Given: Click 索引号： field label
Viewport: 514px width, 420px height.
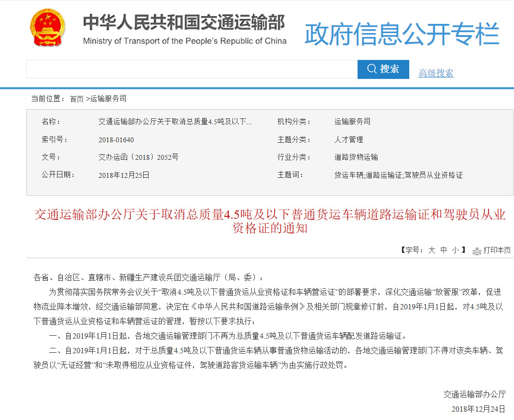Looking at the screenshot, I should (x=55, y=140).
